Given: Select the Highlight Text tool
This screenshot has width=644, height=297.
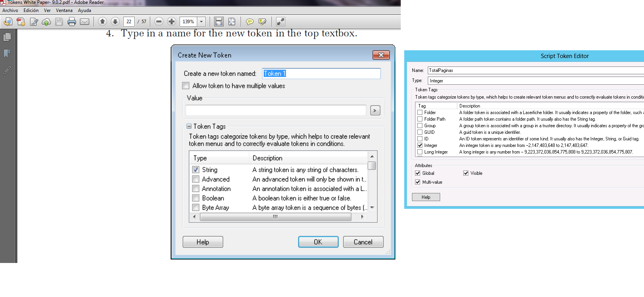Looking at the screenshot, I should [x=263, y=22].
